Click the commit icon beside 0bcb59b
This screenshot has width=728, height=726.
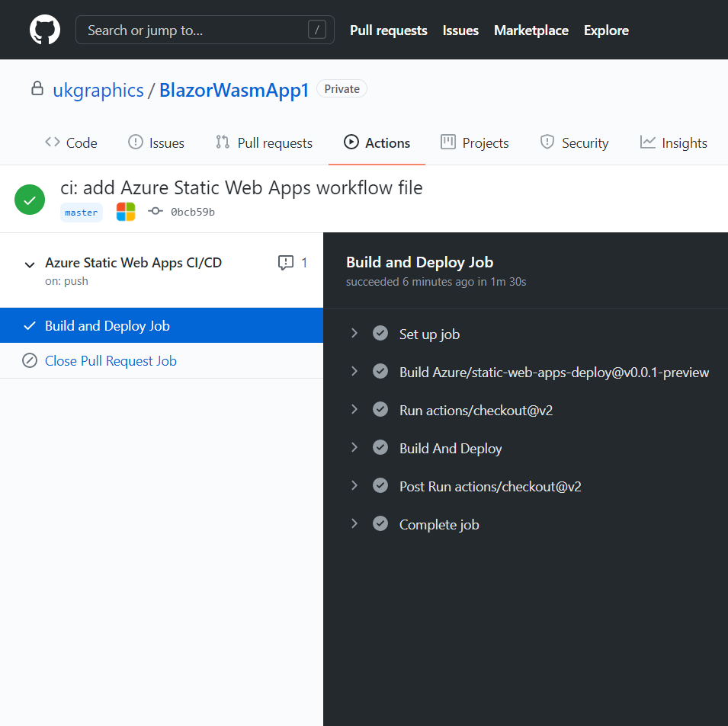tap(155, 212)
